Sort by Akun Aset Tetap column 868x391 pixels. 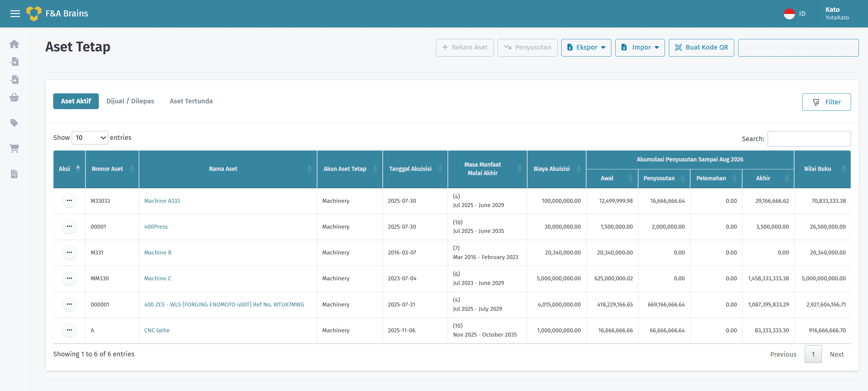click(x=350, y=169)
